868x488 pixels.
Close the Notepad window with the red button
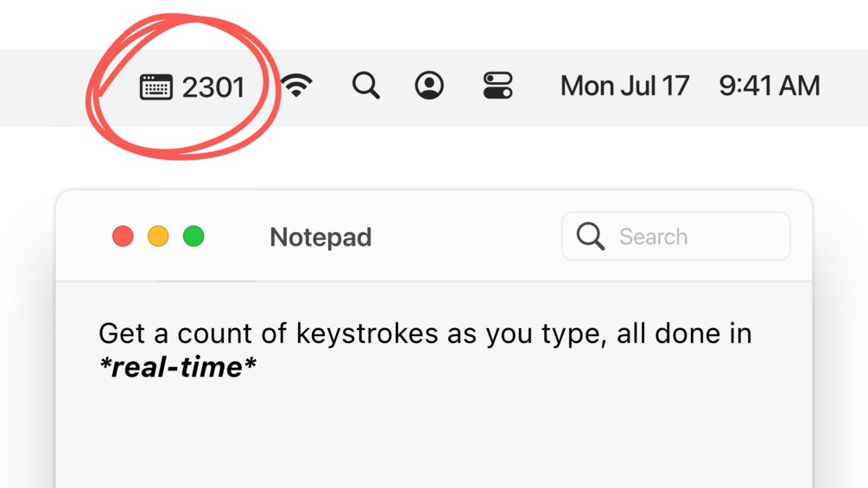123,236
